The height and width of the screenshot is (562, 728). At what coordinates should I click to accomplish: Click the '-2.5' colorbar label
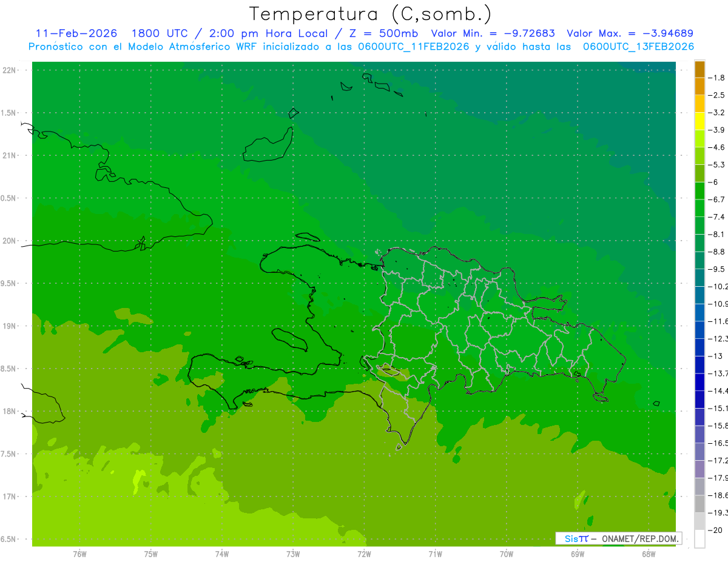[x=716, y=95]
